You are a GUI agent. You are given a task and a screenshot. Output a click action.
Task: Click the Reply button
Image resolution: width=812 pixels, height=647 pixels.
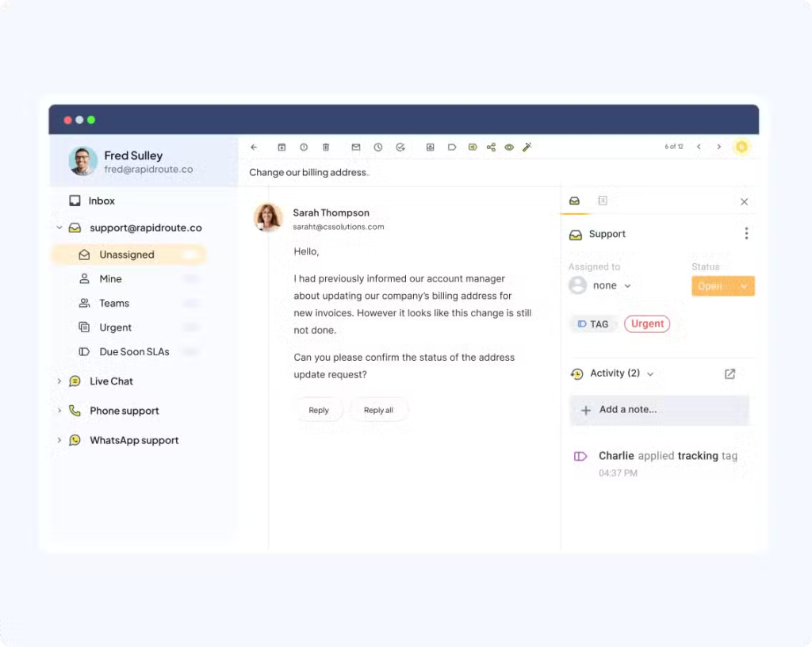(319, 409)
